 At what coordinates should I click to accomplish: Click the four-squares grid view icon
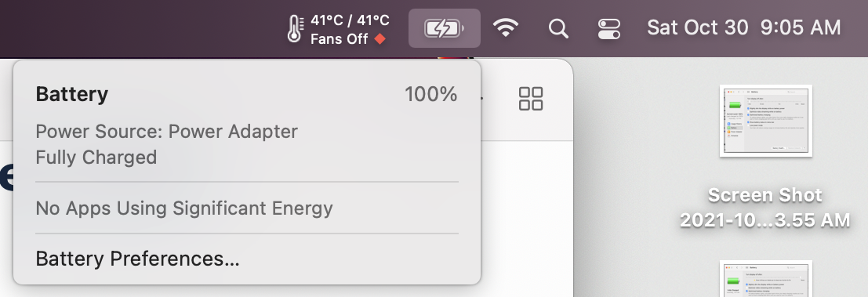tap(530, 99)
